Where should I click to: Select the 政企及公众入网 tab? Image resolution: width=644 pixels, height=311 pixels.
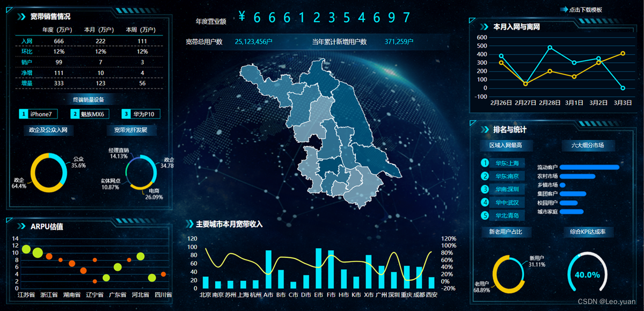point(47,129)
